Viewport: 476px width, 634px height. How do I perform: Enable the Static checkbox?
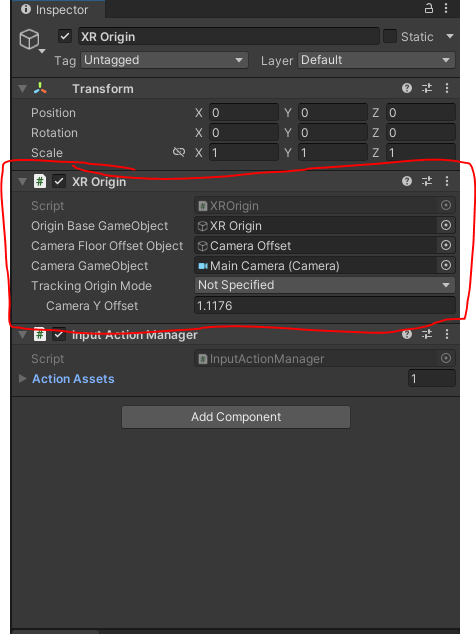tap(390, 36)
